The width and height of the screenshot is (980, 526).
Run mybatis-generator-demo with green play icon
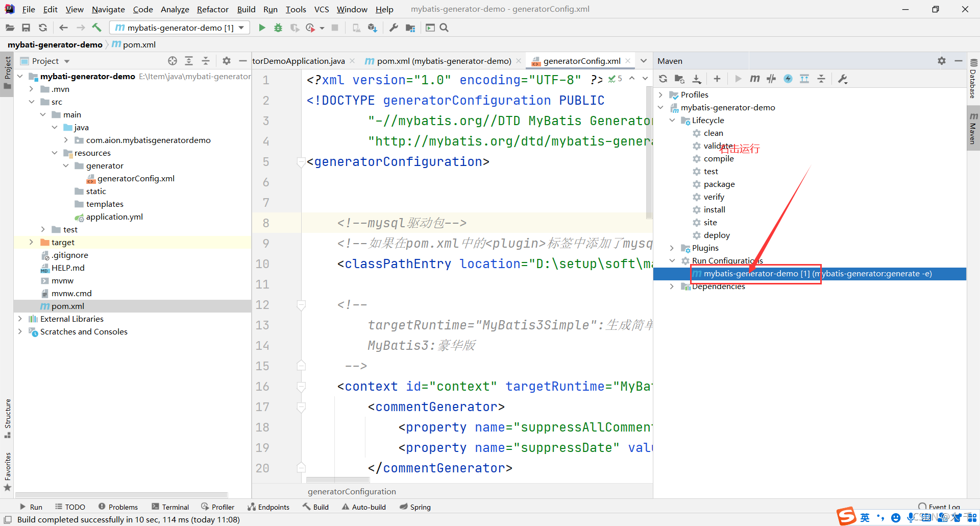262,28
